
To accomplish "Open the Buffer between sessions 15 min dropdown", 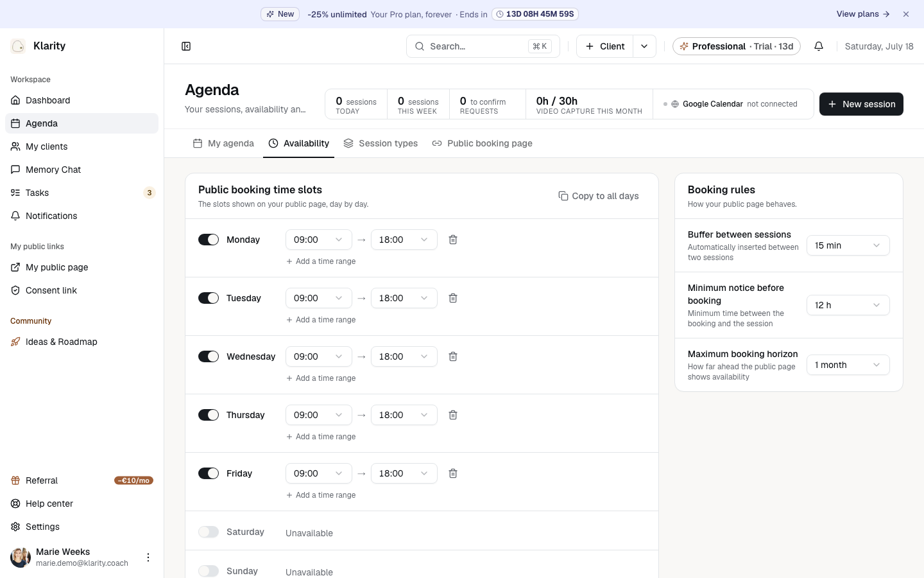I will 848,245.
